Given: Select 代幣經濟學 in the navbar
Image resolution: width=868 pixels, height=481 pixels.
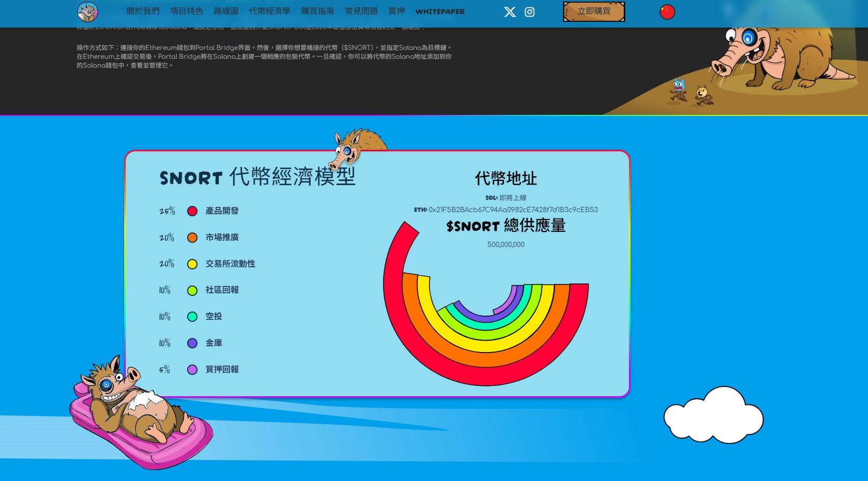Looking at the screenshot, I should (270, 11).
